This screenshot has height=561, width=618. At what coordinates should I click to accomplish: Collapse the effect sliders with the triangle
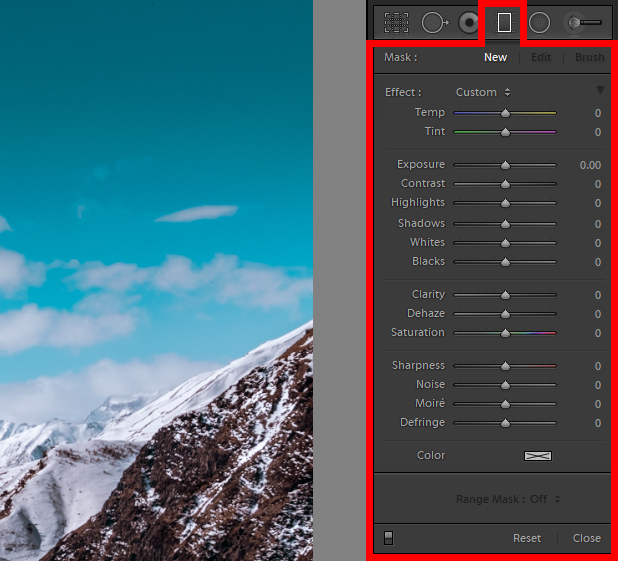600,91
